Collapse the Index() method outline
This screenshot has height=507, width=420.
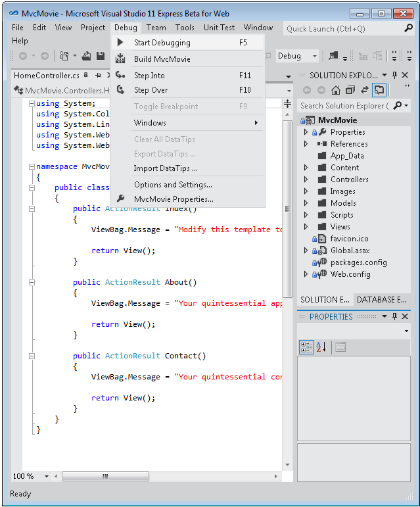pyautogui.click(x=32, y=208)
